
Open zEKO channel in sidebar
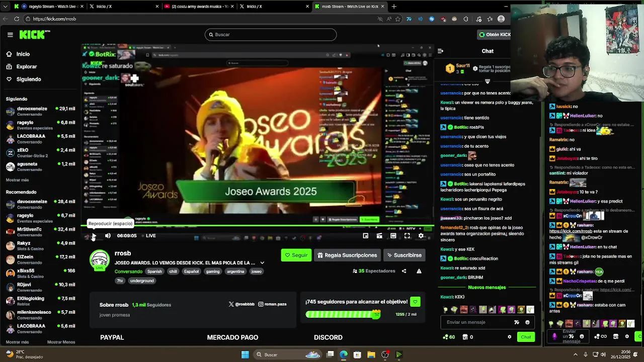coord(40,152)
